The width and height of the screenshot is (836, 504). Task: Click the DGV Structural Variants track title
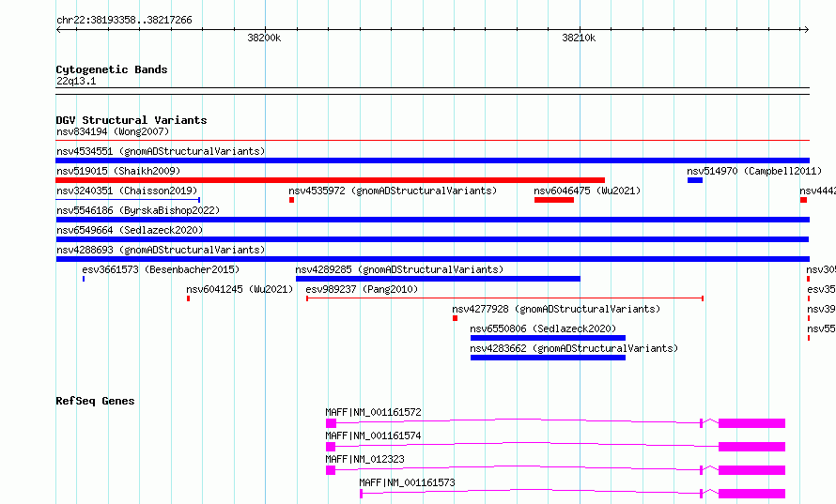132,120
